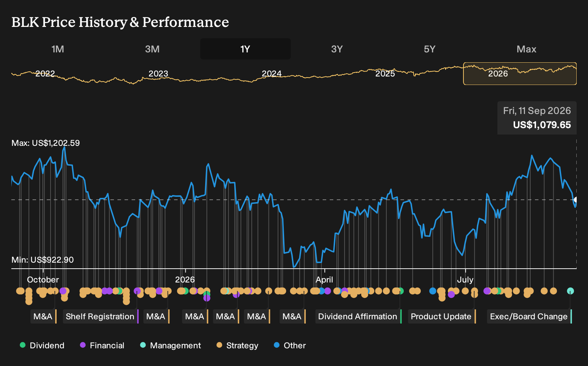588x366 pixels.
Task: Select the 1Y time range tab
Action: [x=246, y=49]
